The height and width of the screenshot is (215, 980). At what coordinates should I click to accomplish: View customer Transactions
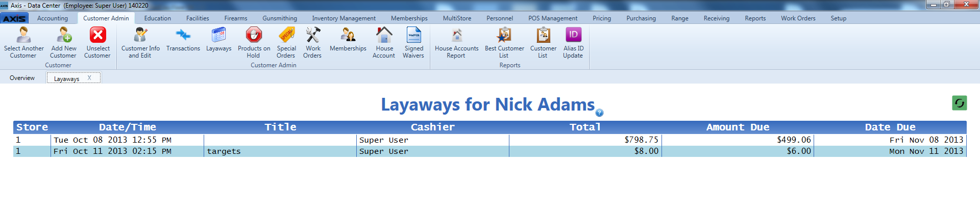click(x=183, y=40)
